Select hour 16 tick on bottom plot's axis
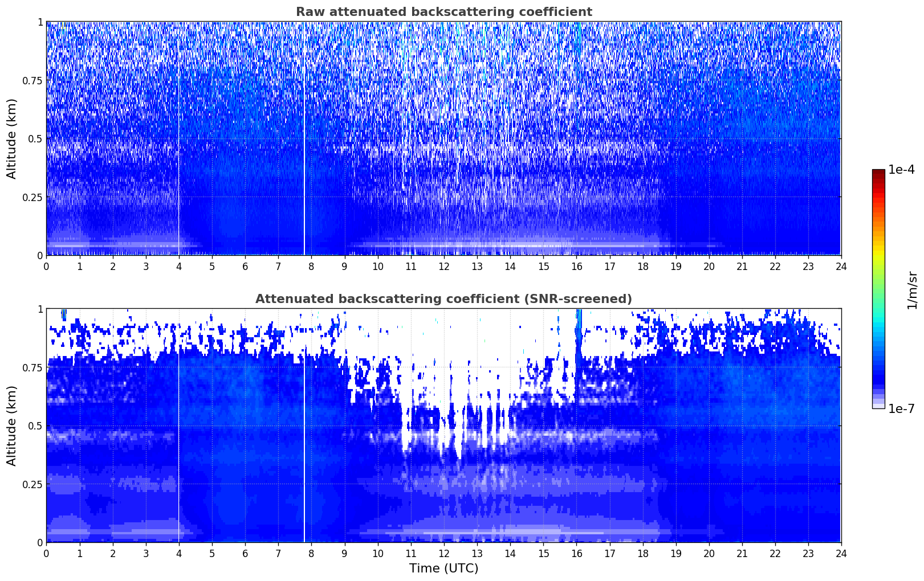 pyautogui.click(x=576, y=553)
